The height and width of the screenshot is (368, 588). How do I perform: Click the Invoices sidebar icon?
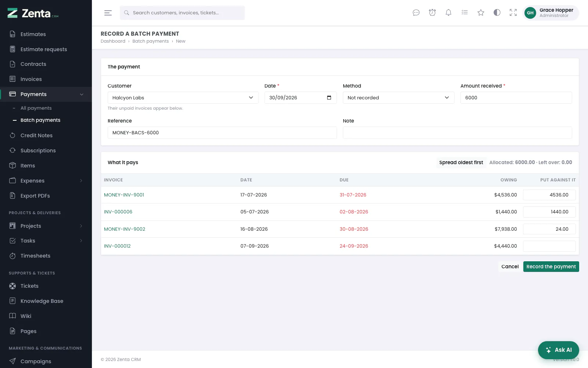(12, 79)
